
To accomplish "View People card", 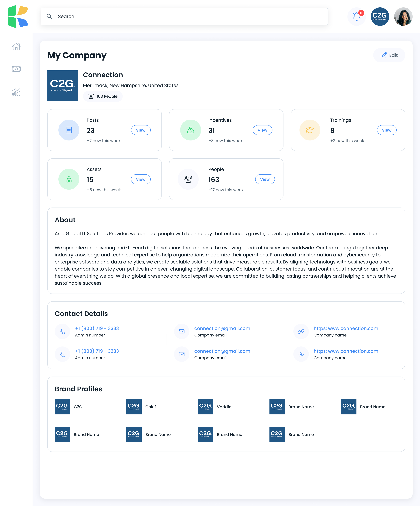I will click(265, 179).
